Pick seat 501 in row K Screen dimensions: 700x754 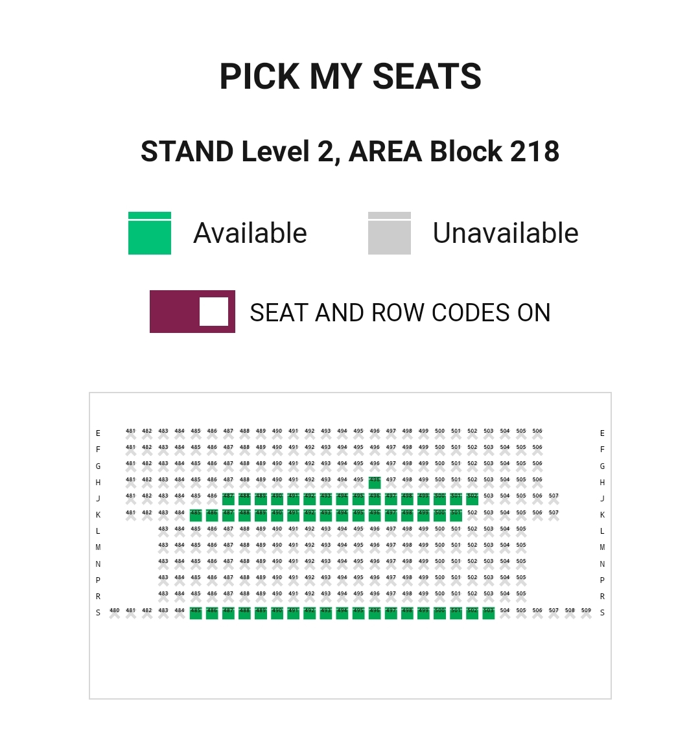(x=456, y=516)
